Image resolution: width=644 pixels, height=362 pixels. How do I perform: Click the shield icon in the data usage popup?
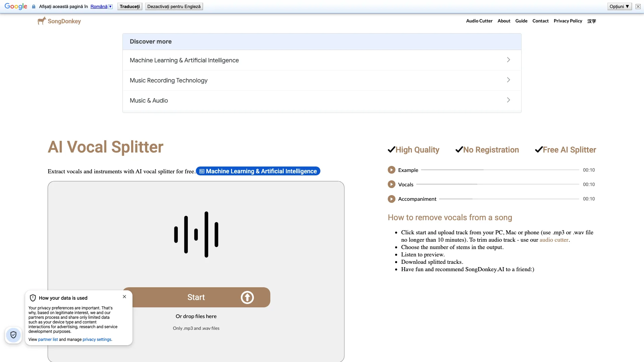click(x=33, y=298)
